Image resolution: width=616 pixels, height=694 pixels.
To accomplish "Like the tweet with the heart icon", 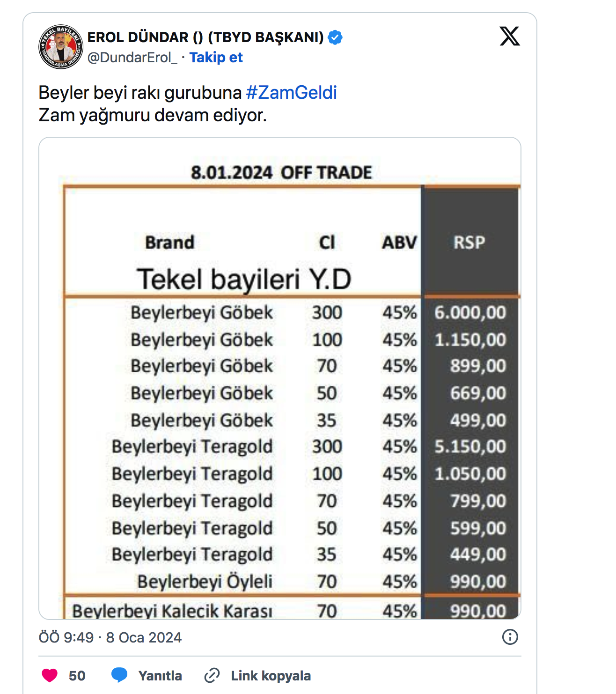I will [x=50, y=675].
